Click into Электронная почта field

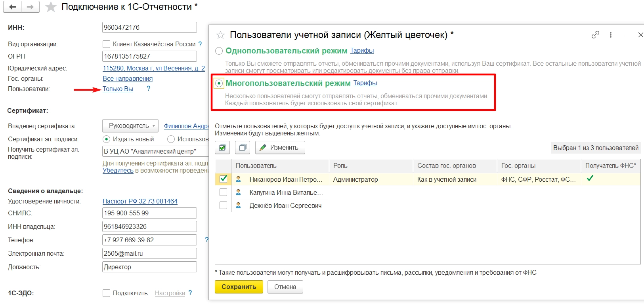coord(149,253)
